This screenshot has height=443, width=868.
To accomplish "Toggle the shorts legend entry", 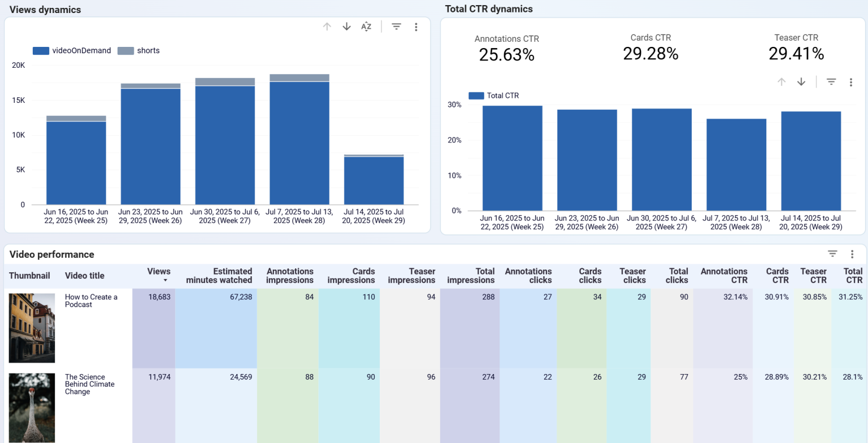I will 138,50.
